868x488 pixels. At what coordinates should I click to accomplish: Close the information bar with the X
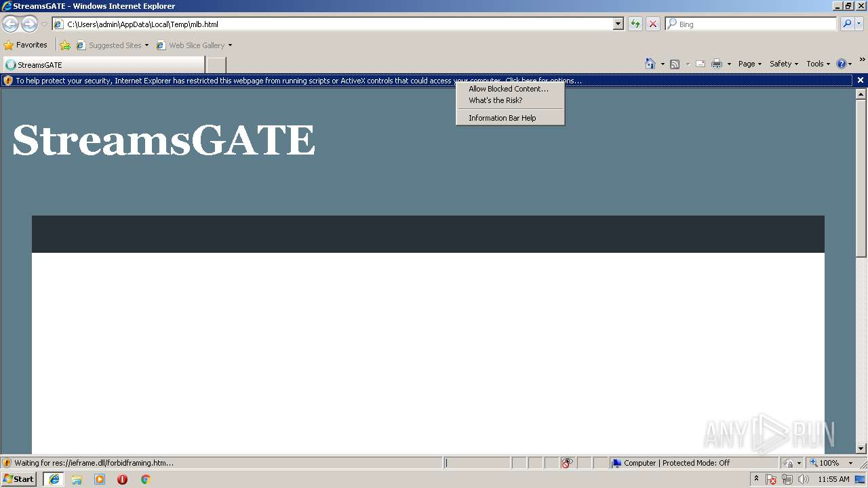tap(861, 80)
